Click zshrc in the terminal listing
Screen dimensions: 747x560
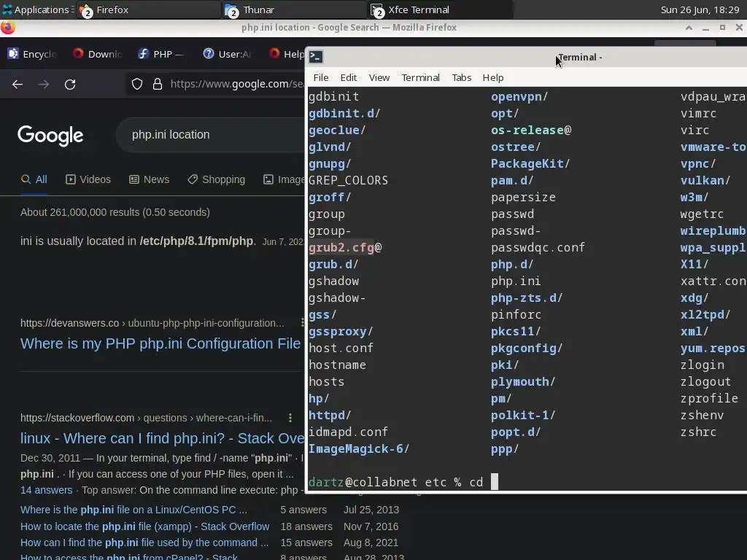698,432
